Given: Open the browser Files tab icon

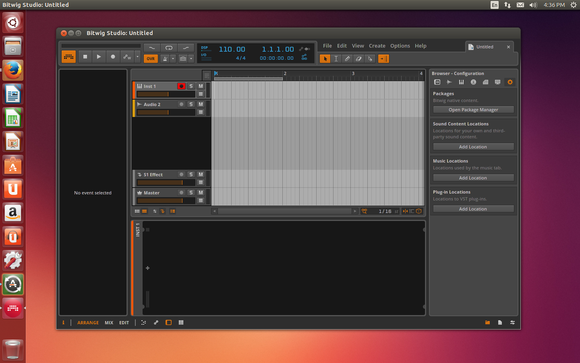Looking at the screenshot, I should coord(498,82).
